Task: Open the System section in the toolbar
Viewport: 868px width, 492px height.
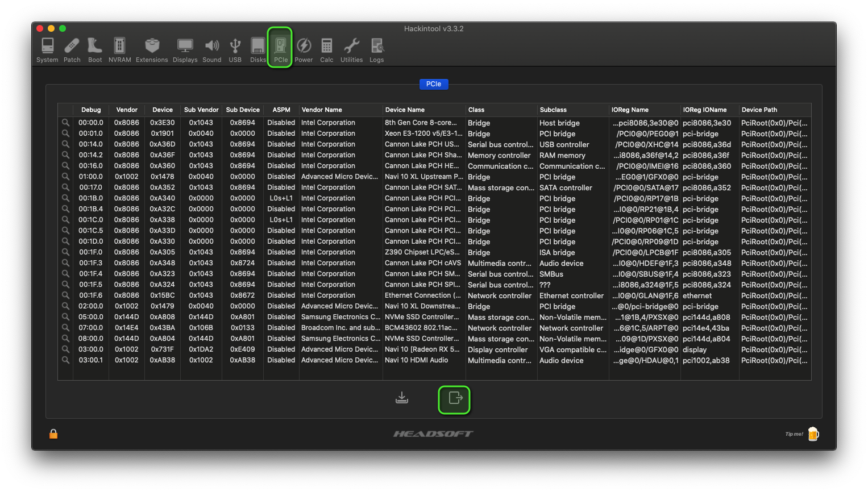Action: click(x=47, y=49)
